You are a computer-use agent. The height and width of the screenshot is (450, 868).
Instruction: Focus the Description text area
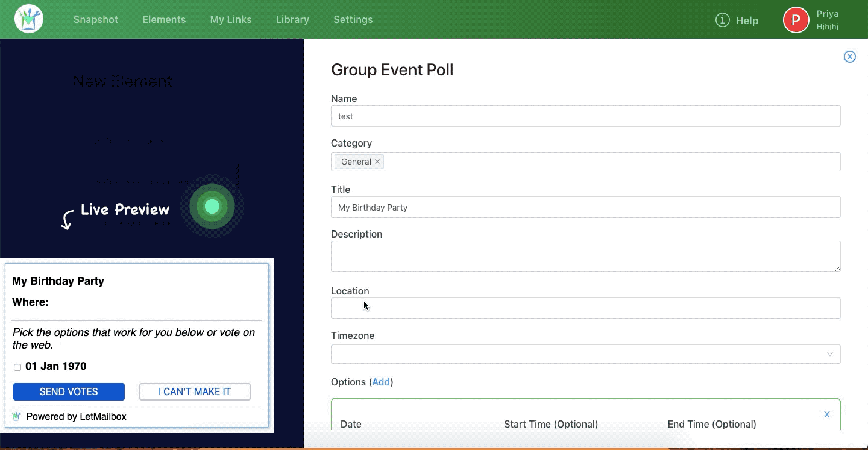pos(585,256)
